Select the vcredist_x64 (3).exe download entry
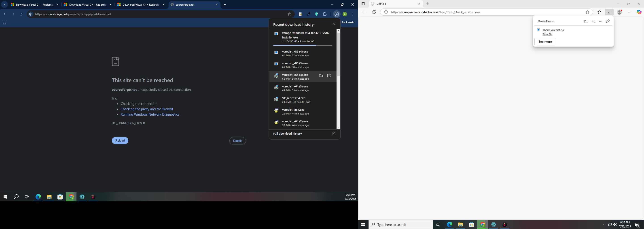The height and width of the screenshot is (229, 644). (x=303, y=88)
